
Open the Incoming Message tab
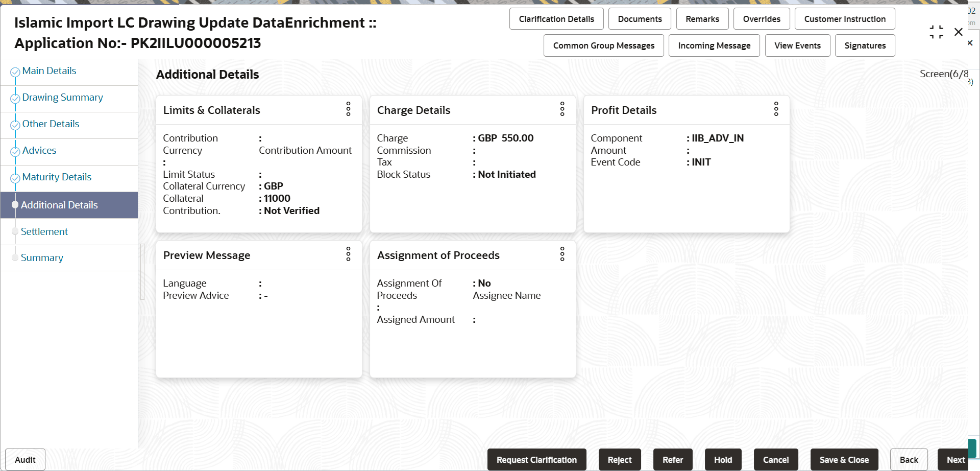click(714, 45)
